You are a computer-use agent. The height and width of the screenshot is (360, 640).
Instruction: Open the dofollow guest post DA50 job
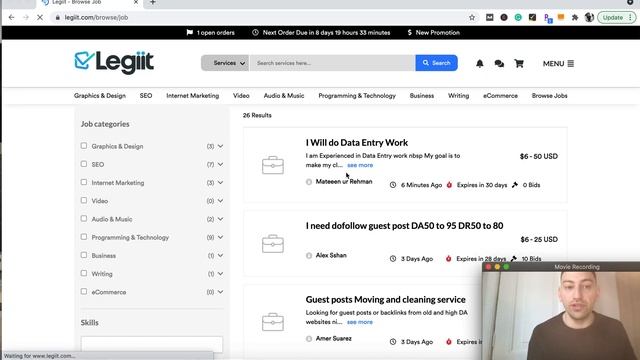click(404, 226)
